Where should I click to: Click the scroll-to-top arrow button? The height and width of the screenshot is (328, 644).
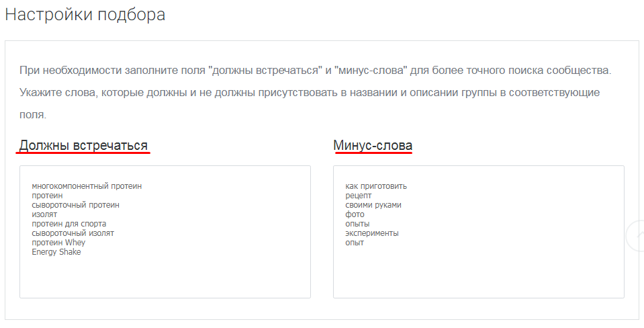pos(636,237)
